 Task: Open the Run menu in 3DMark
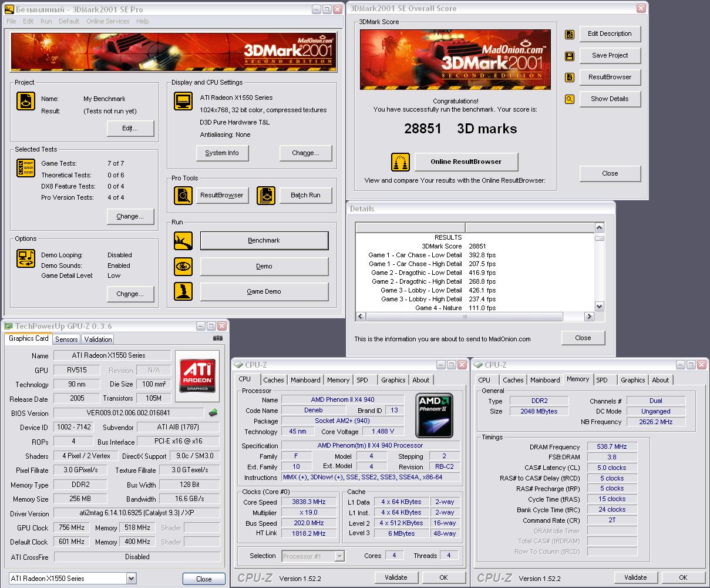click(46, 21)
